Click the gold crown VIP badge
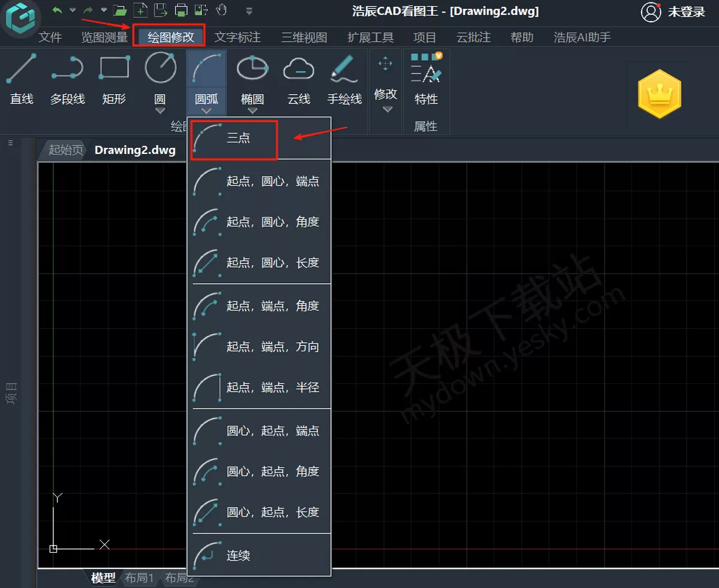The height and width of the screenshot is (588, 719). coord(660,95)
